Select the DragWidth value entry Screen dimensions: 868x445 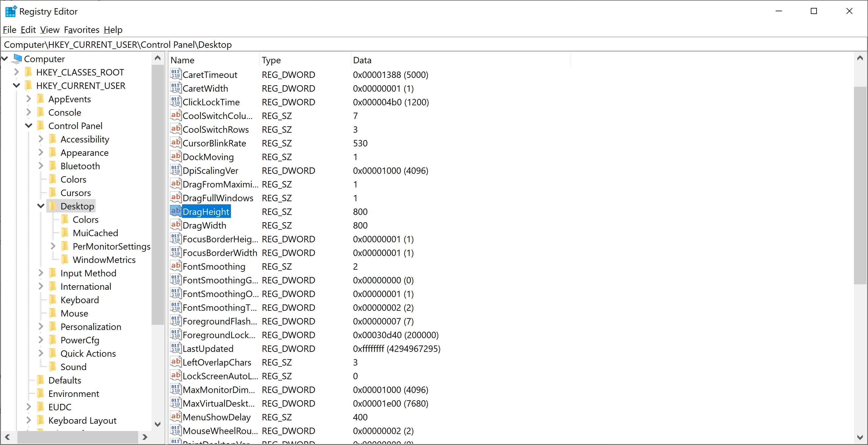(x=204, y=225)
